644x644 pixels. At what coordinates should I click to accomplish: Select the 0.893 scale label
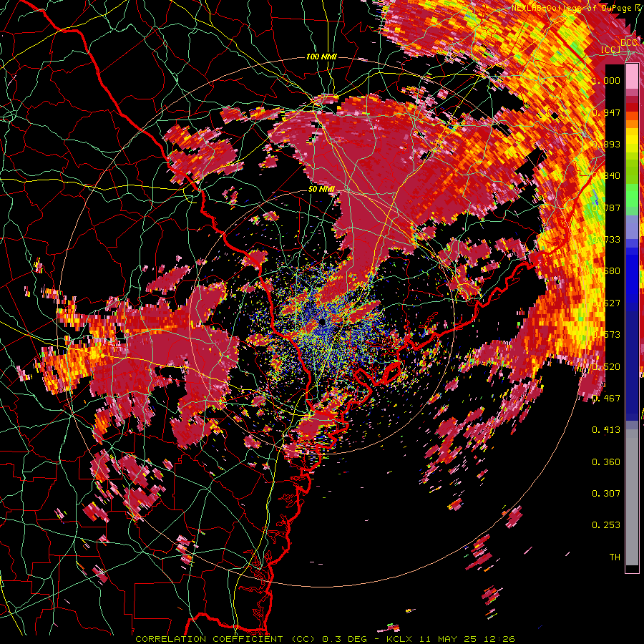tap(606, 144)
